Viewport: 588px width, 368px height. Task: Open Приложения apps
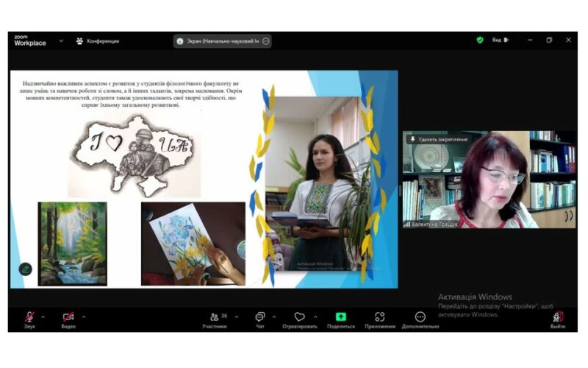pyautogui.click(x=379, y=318)
